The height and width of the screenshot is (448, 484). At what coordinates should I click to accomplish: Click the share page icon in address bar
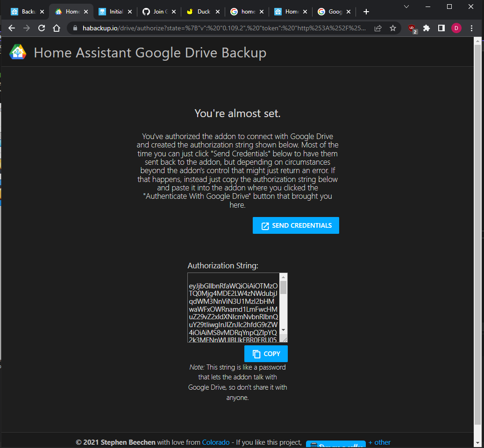(378, 28)
